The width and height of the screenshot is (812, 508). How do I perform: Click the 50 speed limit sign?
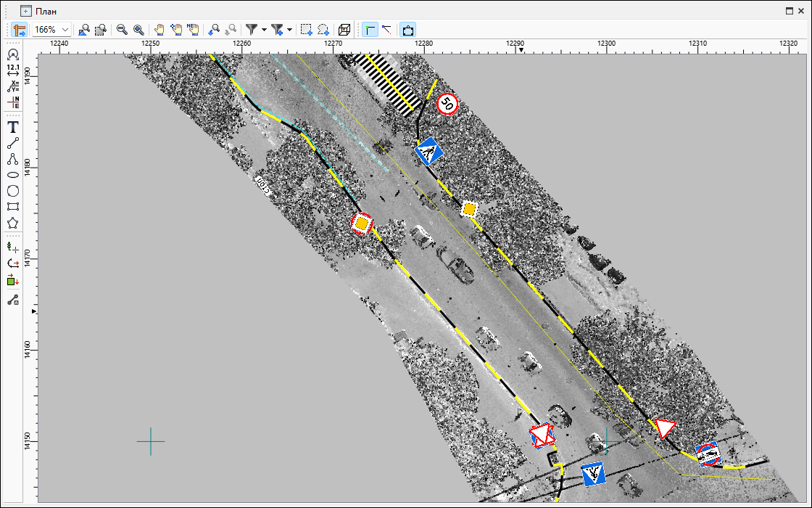click(x=447, y=105)
